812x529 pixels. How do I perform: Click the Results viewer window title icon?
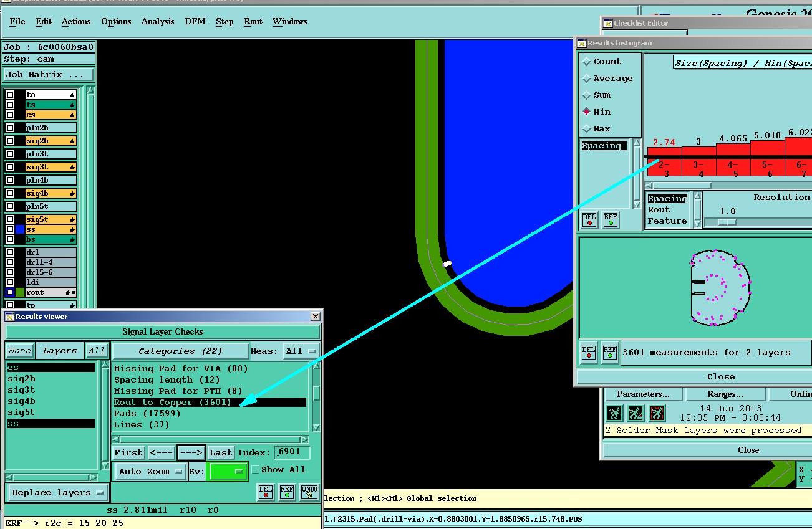click(x=10, y=317)
